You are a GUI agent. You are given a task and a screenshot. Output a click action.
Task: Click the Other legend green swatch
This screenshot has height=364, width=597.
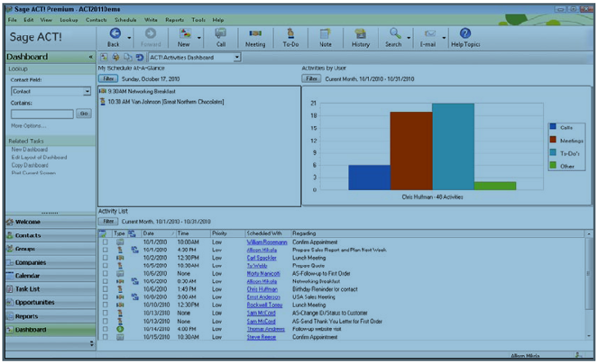click(x=553, y=165)
